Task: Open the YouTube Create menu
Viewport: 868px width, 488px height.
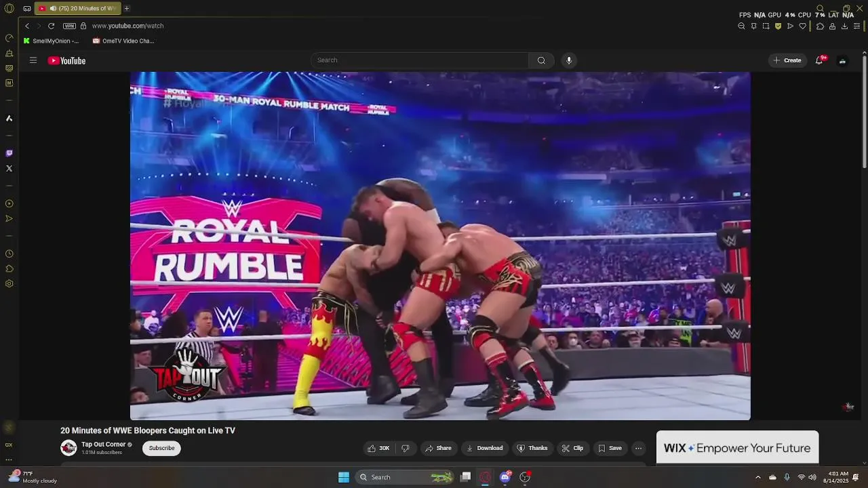Action: 787,60
